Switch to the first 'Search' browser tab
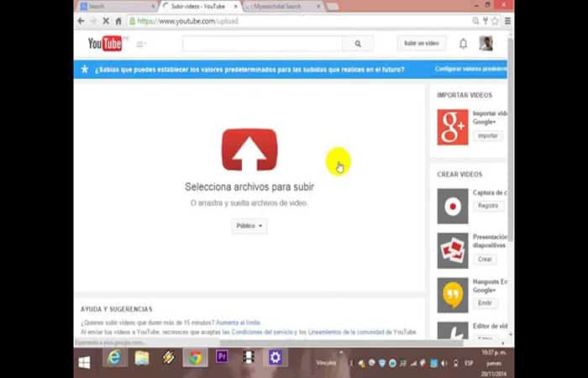This screenshot has height=378, width=588. coord(116,7)
